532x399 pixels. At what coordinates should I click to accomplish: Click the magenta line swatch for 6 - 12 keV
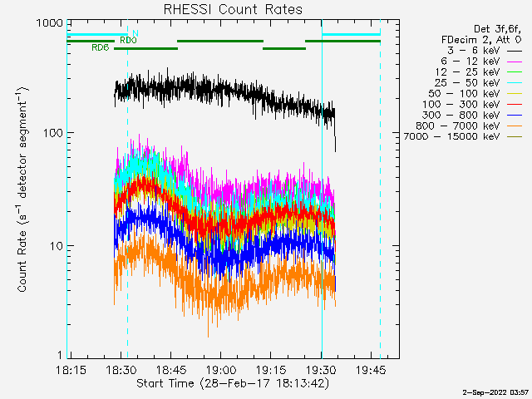(515, 62)
